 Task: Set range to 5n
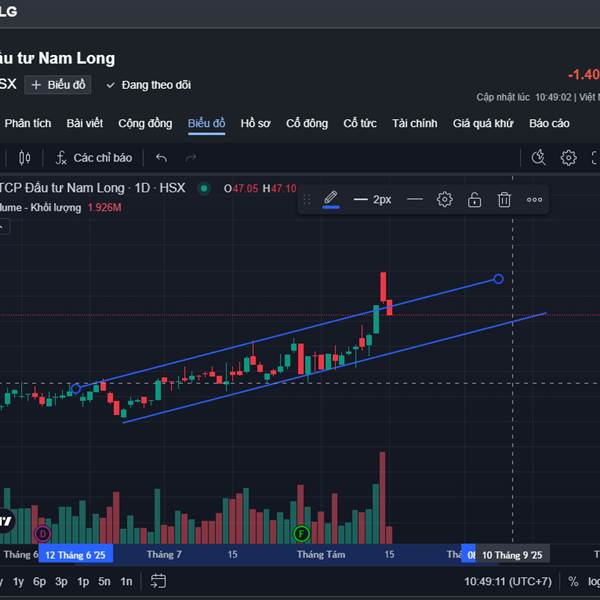[x=104, y=582]
